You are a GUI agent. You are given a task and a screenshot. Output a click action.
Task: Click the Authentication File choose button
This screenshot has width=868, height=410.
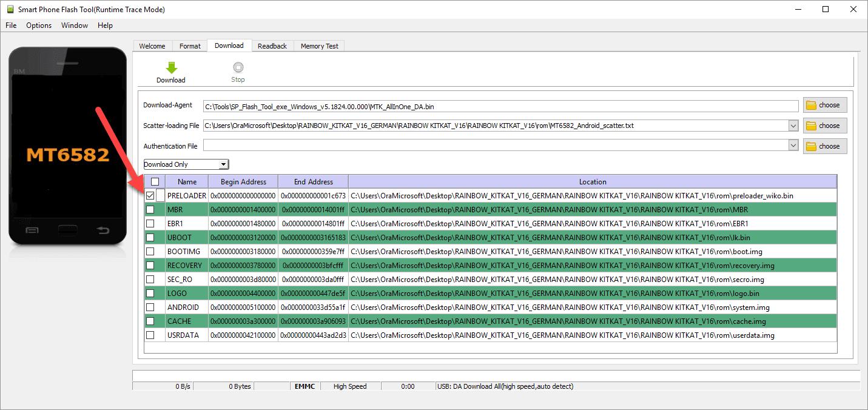click(825, 146)
